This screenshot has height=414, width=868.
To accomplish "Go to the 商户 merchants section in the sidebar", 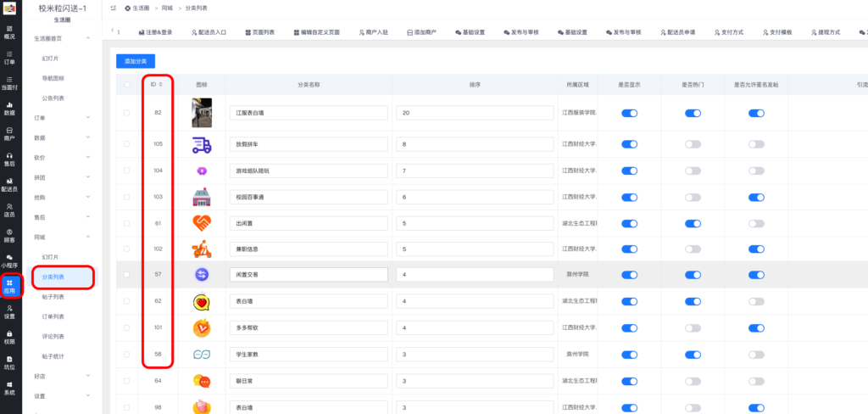I will 9,134.
